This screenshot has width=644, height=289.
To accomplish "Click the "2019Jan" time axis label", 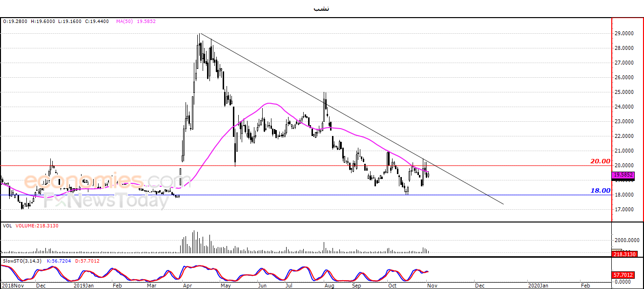I will point(83,285).
